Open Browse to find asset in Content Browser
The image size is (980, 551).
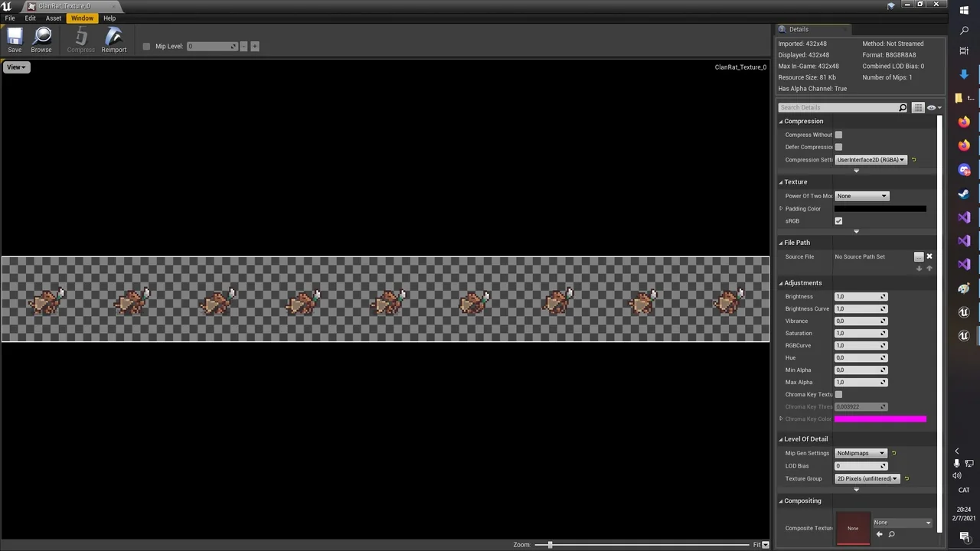[x=41, y=40]
